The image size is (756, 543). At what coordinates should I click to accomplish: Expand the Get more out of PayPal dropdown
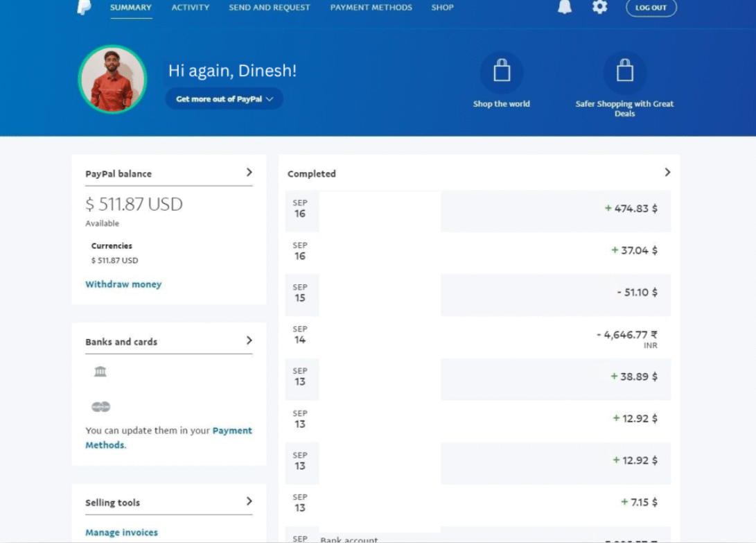tap(223, 98)
